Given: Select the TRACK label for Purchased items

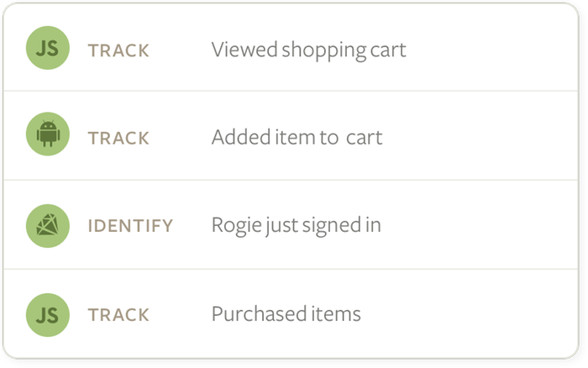Looking at the screenshot, I should point(118,315).
